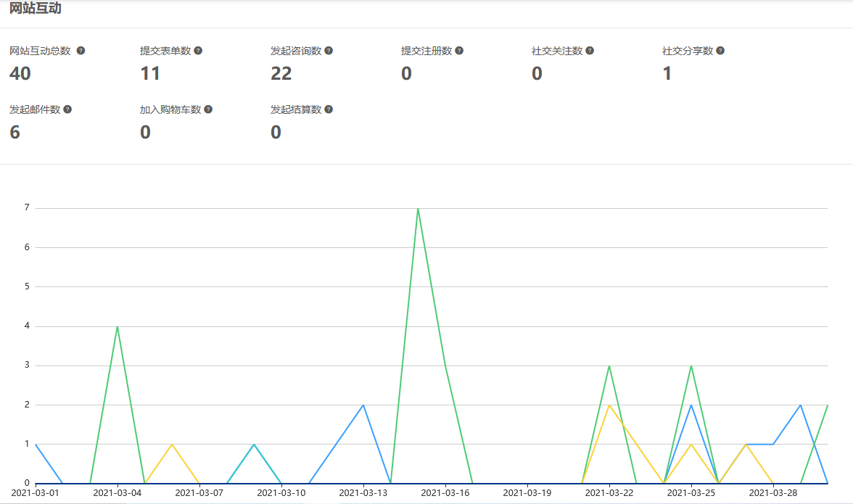
Task: Click the 2021-03-16 x-axis date label
Action: click(x=445, y=493)
